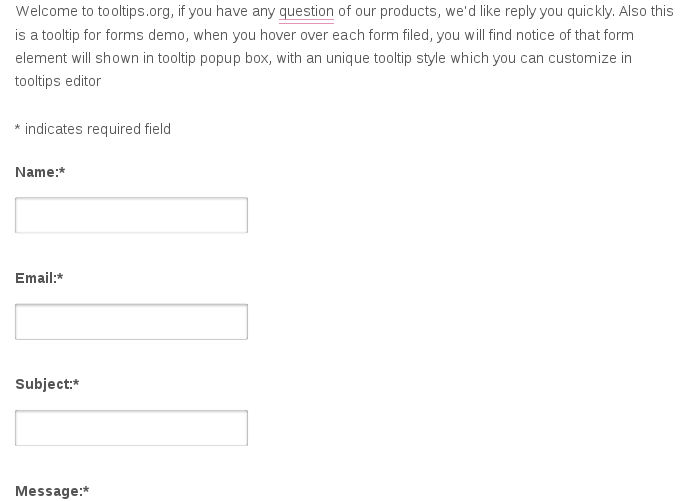Select the Subject input field
The width and height of the screenshot is (683, 501).
tap(131, 428)
